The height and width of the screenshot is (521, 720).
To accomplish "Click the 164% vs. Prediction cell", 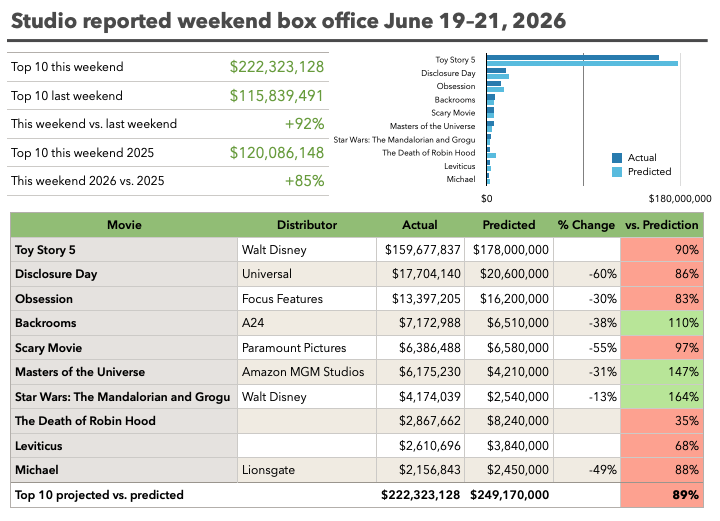I will coord(662,397).
